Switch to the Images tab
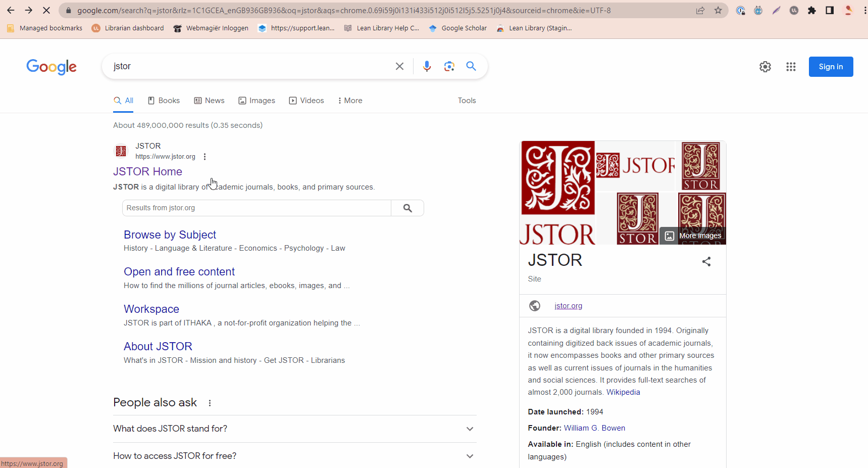868x468 pixels. click(257, 101)
